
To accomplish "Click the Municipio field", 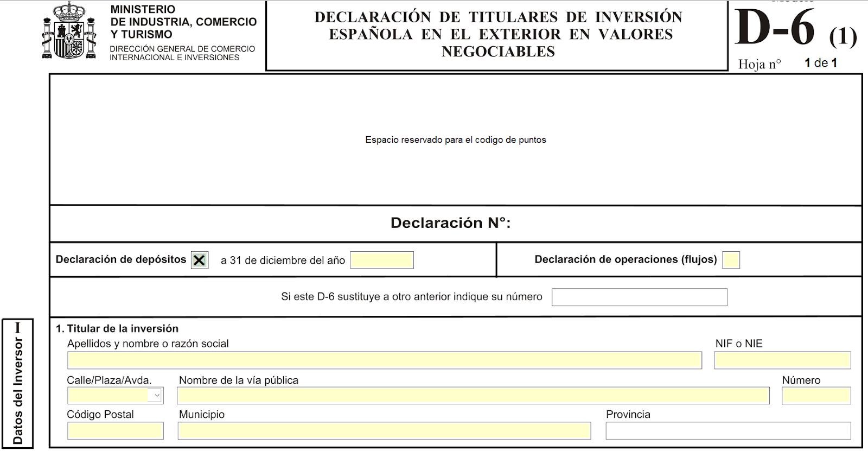I will [x=384, y=431].
